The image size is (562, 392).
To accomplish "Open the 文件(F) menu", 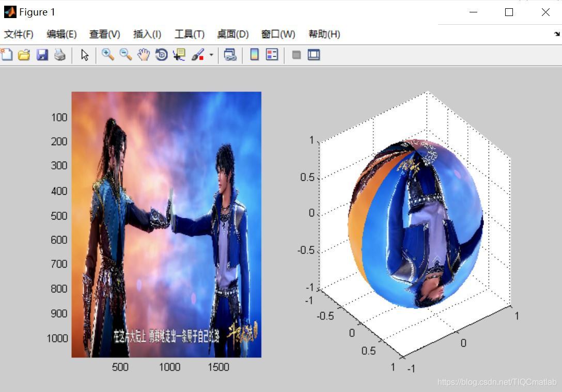I will tap(19, 34).
